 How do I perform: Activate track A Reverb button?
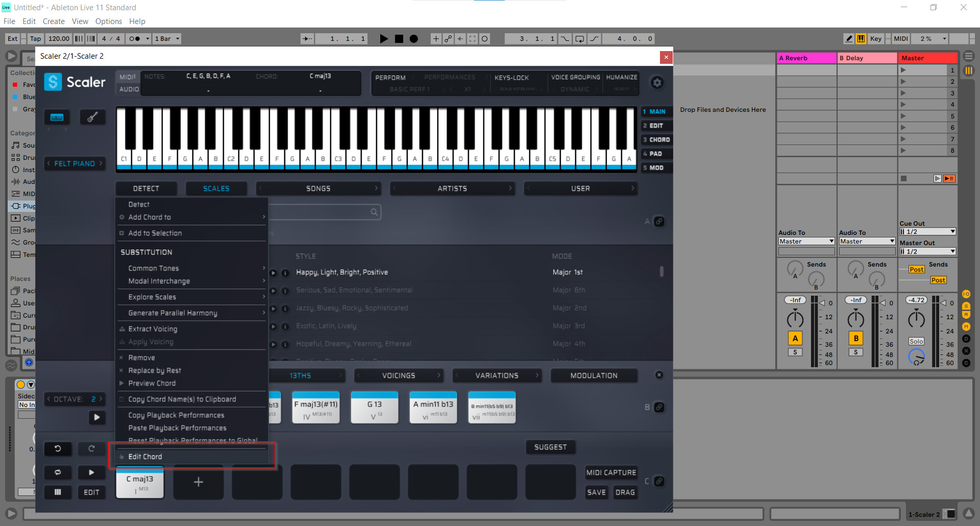795,338
